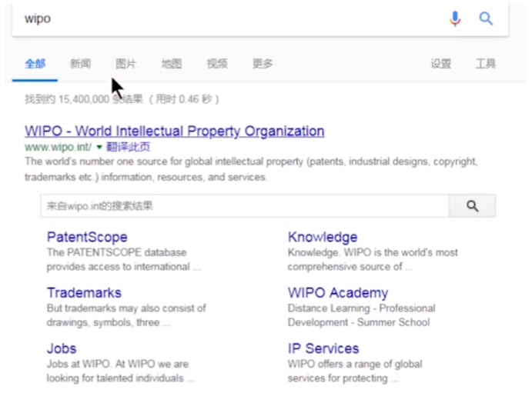Click the blue magnifying glass search icon
The image size is (532, 403).
pos(486,18)
